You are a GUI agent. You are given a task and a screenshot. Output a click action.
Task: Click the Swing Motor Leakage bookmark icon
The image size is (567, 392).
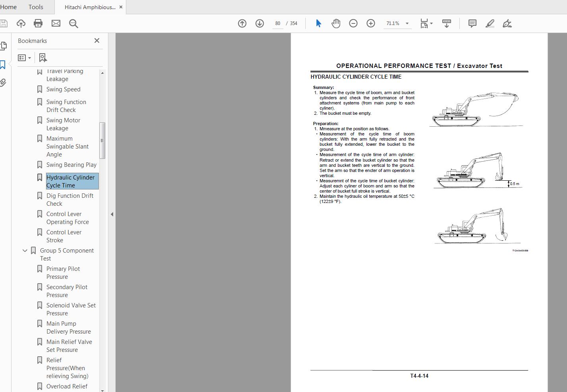point(40,120)
